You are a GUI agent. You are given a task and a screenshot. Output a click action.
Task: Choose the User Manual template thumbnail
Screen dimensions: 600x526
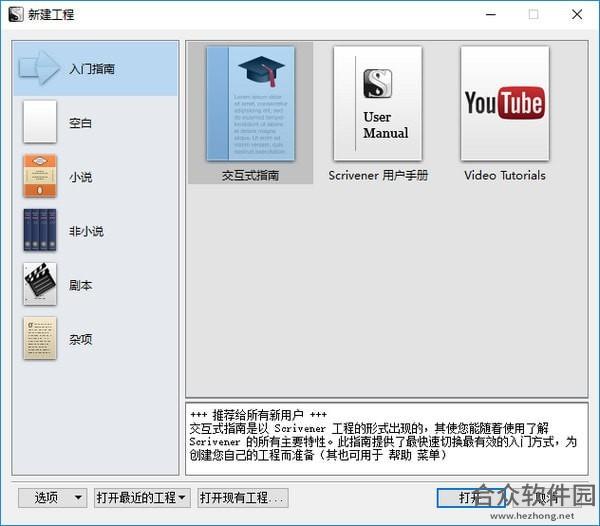(378, 103)
